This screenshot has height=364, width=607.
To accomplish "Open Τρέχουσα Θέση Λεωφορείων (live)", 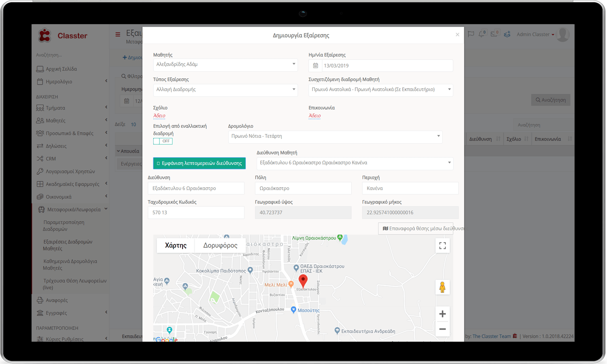I will point(75,284).
